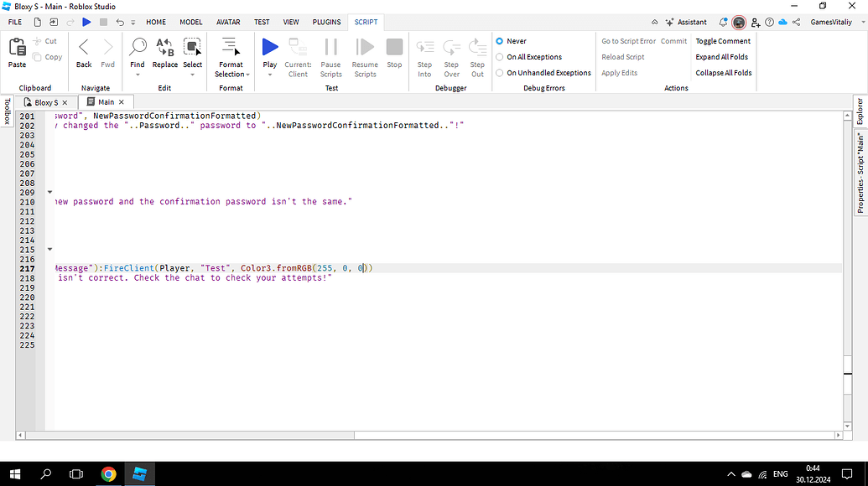This screenshot has height=486, width=868.
Task: Click Step Over debugger icon
Action: coord(451,48)
